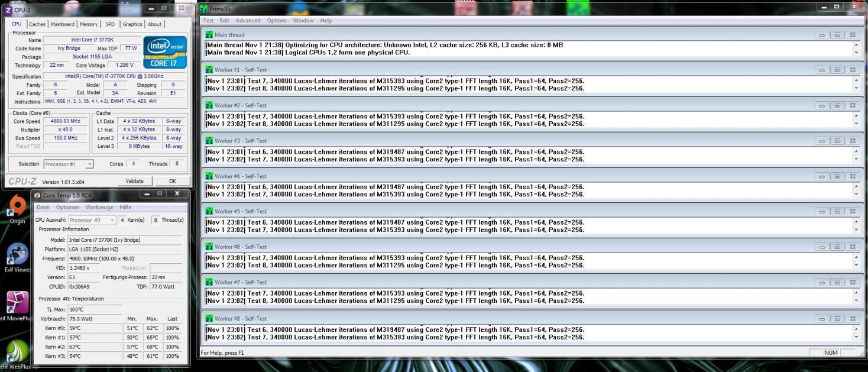Open Core Temp Optionen menu
The height and width of the screenshot is (372, 868).
67,208
